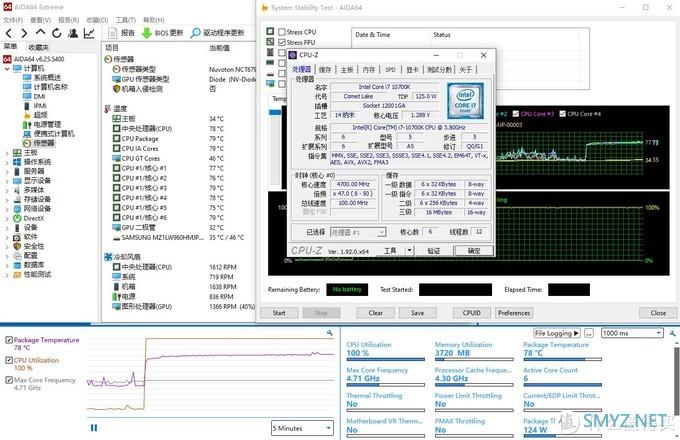The image size is (680, 440).
Task: Switch to the 缓存 tab in CPU-Z
Action: pyautogui.click(x=325, y=69)
